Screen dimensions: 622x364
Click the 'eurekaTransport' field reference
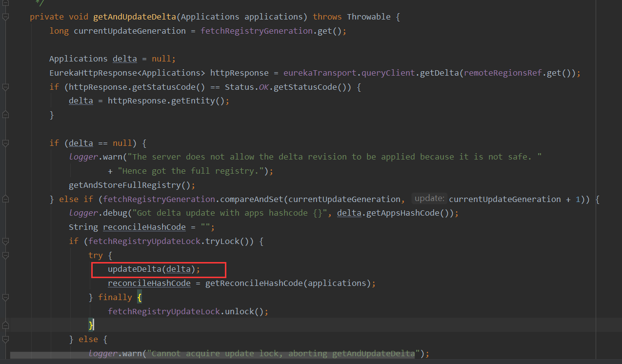coord(320,73)
